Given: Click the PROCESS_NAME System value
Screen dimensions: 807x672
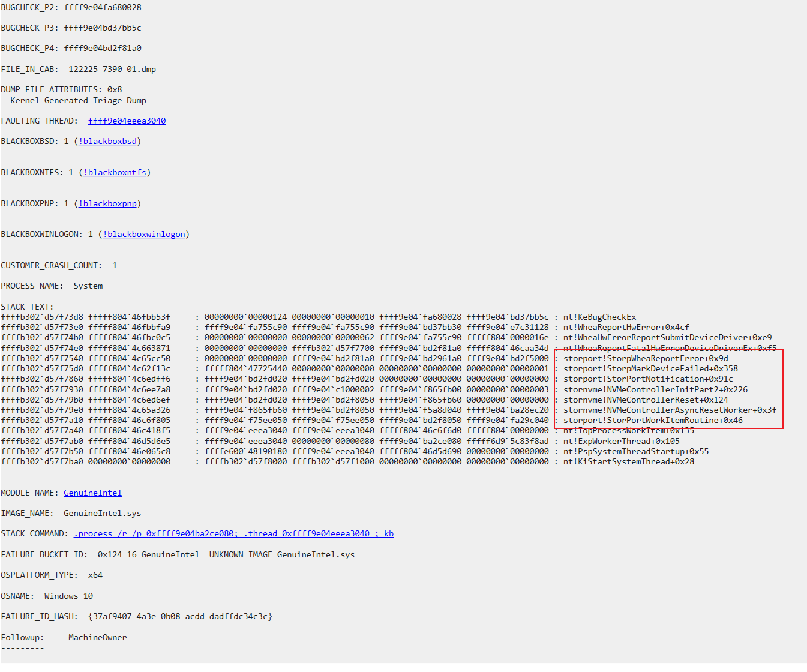Looking at the screenshot, I should 88,286.
